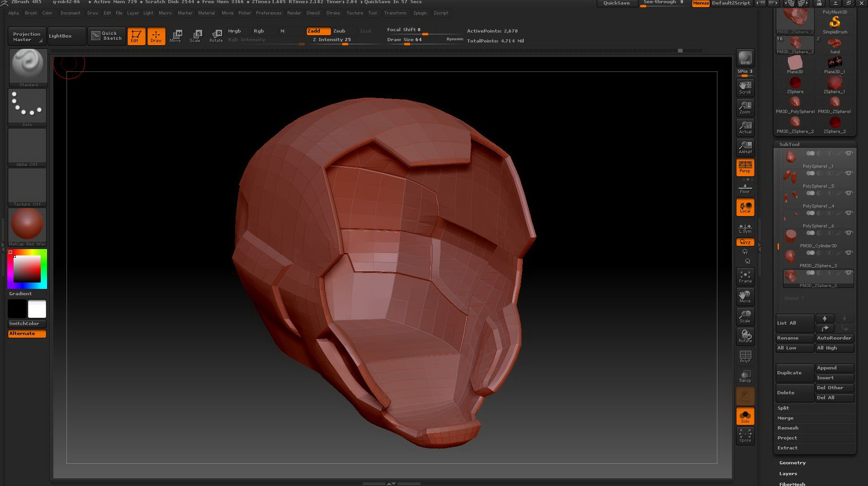This screenshot has width=868, height=486.
Task: Toggle the Floor grid
Action: point(745,187)
